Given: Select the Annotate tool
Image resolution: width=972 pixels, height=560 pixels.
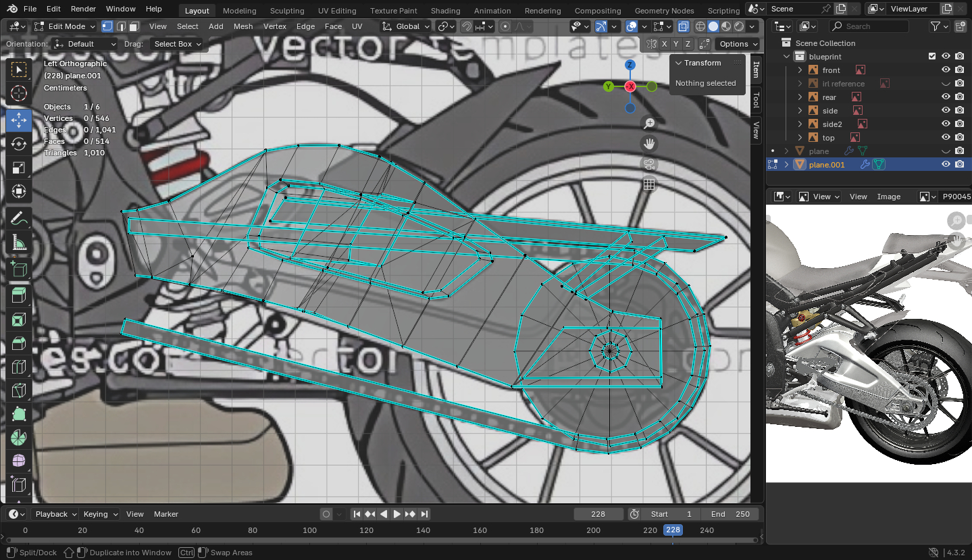Looking at the screenshot, I should pos(19,218).
